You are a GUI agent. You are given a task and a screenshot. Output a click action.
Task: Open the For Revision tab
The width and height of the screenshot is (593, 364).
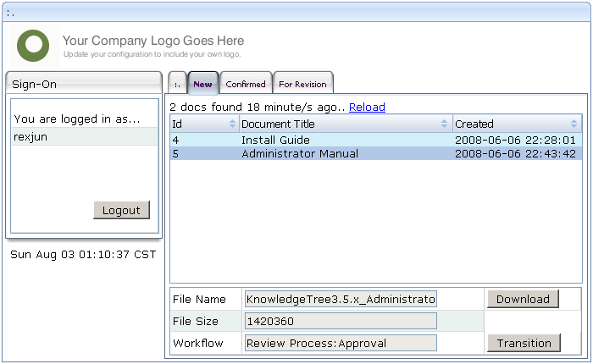point(302,84)
